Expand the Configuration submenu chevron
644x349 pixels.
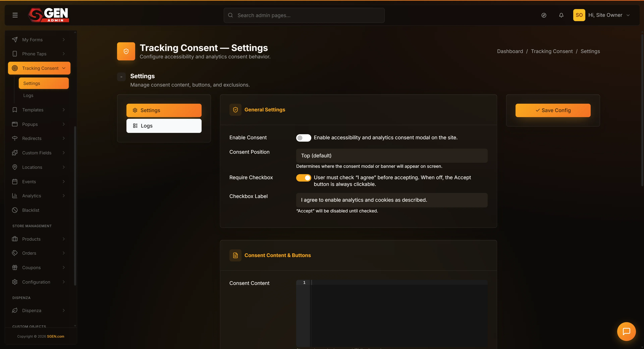pyautogui.click(x=64, y=282)
